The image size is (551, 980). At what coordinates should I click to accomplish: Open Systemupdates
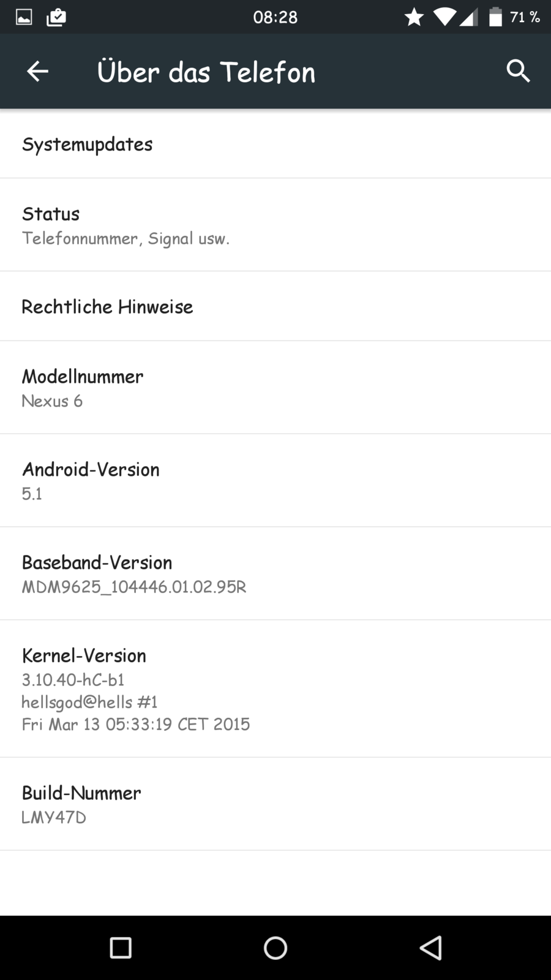(x=275, y=145)
